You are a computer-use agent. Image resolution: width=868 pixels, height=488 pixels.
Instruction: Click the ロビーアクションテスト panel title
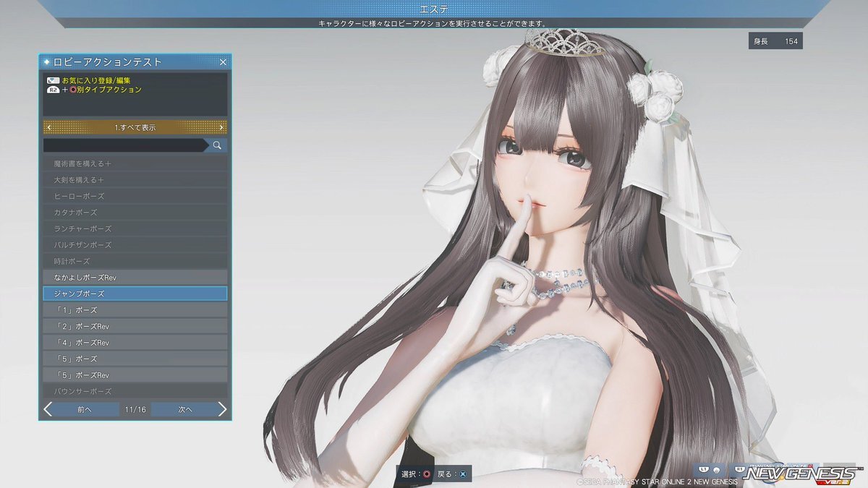pyautogui.click(x=108, y=62)
